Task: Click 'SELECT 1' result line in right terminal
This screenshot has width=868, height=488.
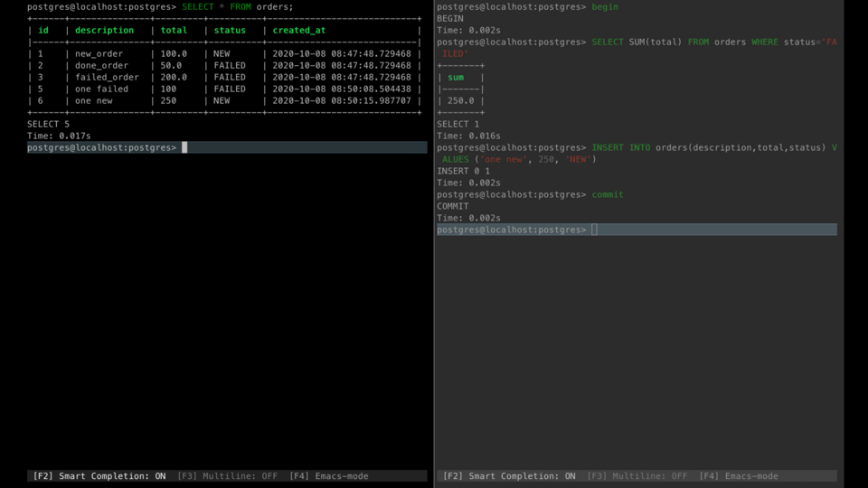Action: (458, 124)
